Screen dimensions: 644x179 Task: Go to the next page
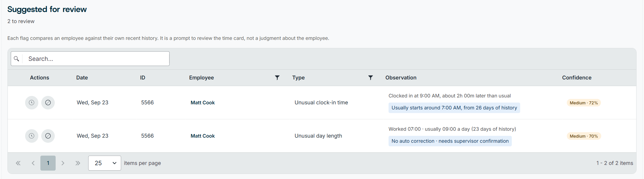click(63, 163)
